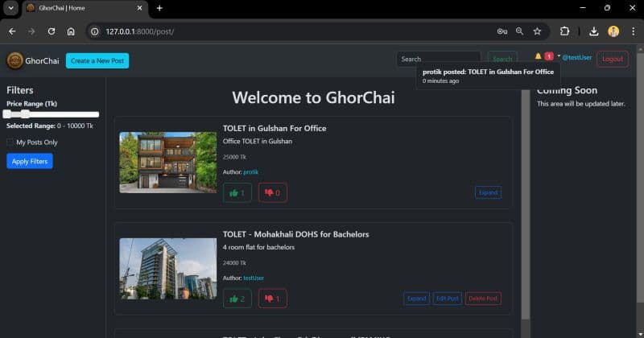Viewport: 644px width, 338px height.
Task: Click the posts list vertical scrollbar
Action: (x=526, y=204)
